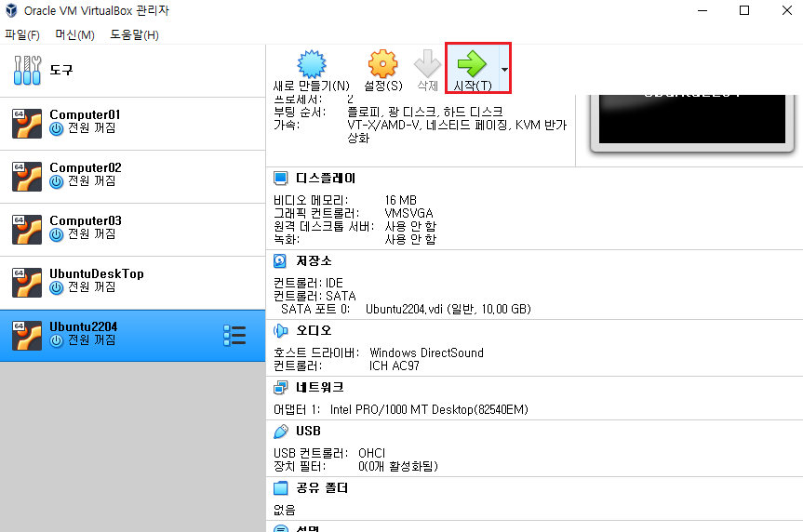The width and height of the screenshot is (803, 532).
Task: Select the Computer01 virtual machine
Action: point(133,124)
